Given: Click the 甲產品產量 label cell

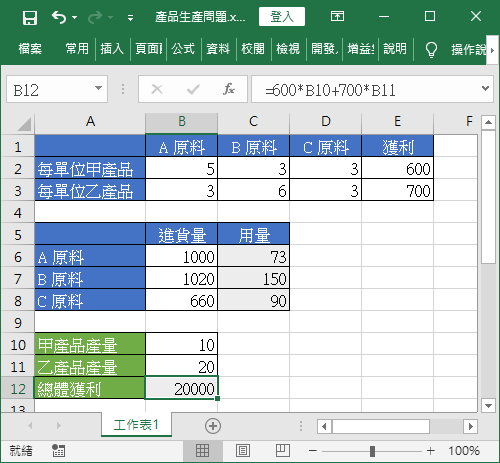Looking at the screenshot, I should [90, 344].
